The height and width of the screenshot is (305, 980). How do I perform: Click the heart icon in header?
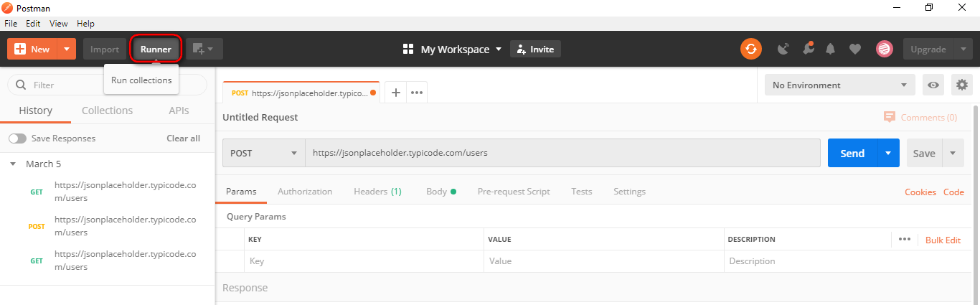pos(854,49)
